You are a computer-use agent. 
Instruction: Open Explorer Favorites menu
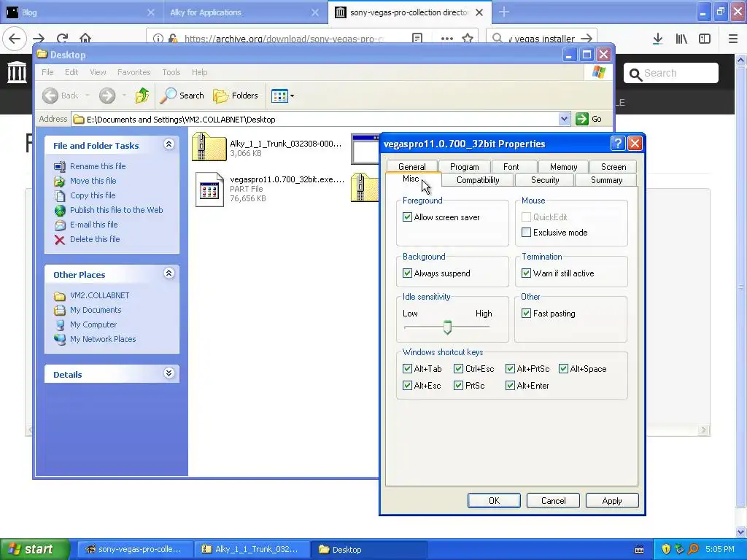tap(134, 72)
